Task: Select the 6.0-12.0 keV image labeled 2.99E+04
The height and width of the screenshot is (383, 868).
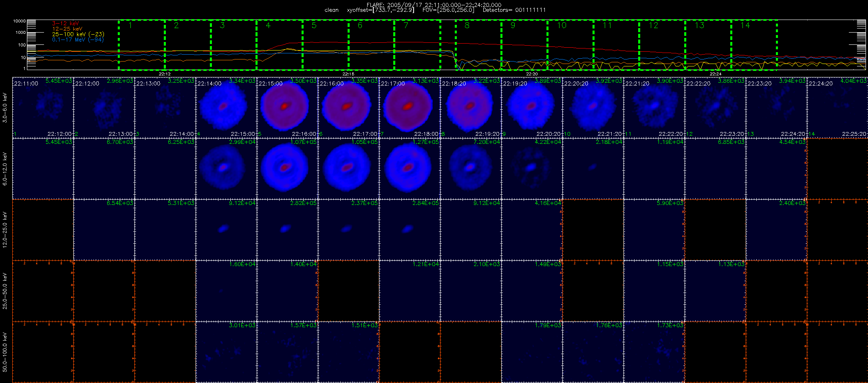Action: (226, 169)
